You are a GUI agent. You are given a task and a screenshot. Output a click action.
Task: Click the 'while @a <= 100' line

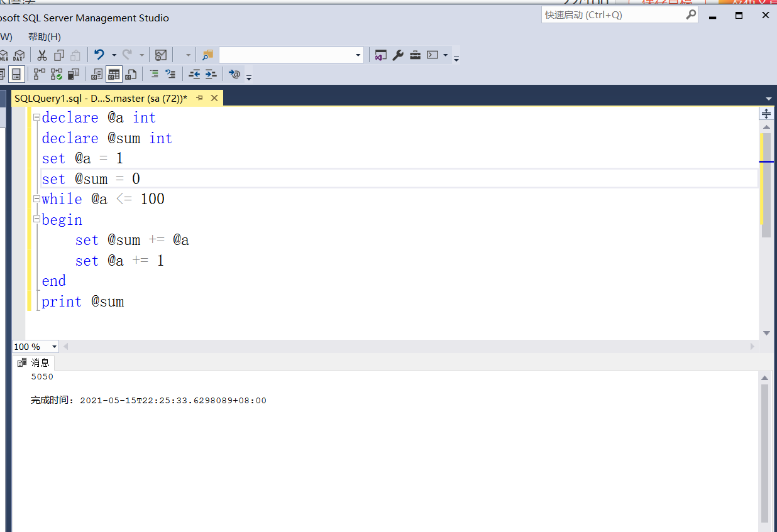point(103,199)
